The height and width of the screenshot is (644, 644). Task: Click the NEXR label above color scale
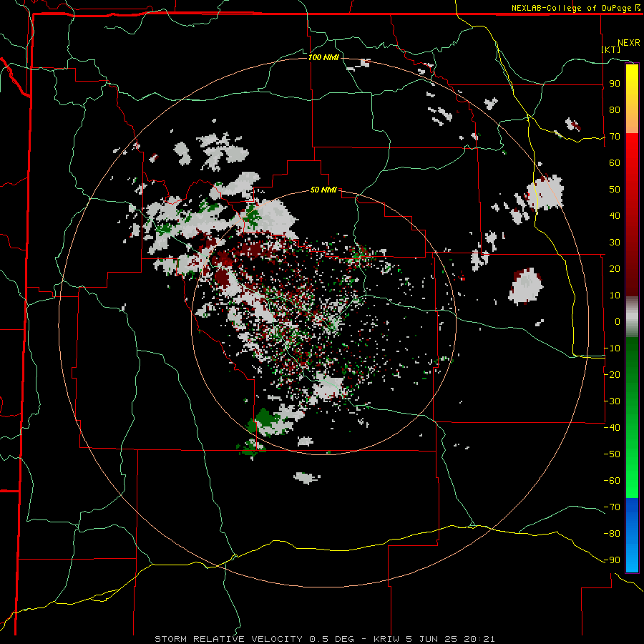click(628, 43)
